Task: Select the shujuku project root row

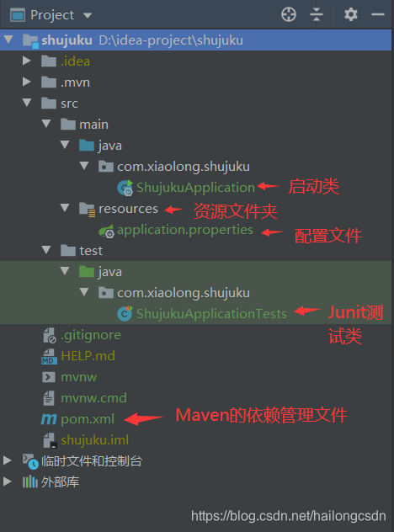Action: tap(196, 40)
